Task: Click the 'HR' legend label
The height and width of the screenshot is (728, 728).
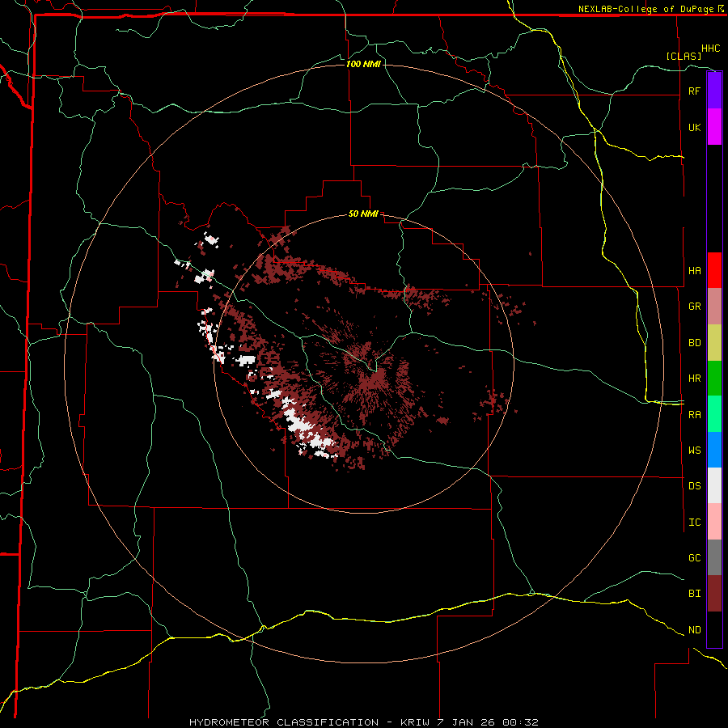Action: click(694, 379)
